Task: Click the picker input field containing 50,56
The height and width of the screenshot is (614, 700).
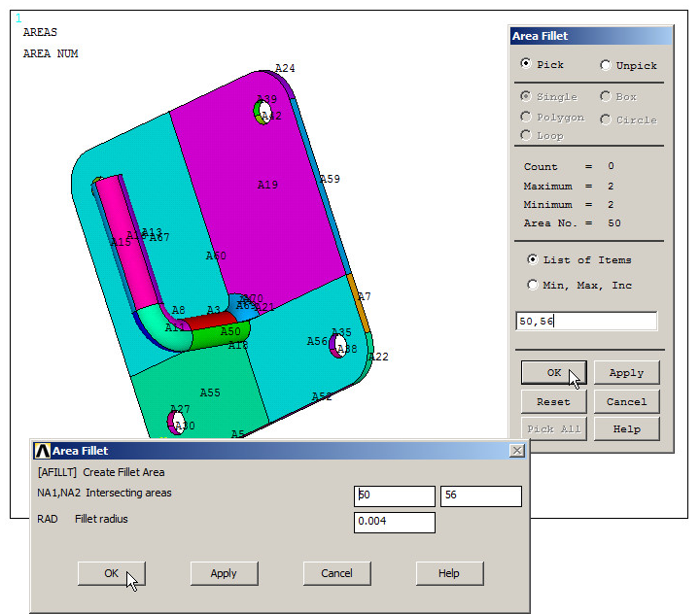Action: tap(586, 321)
